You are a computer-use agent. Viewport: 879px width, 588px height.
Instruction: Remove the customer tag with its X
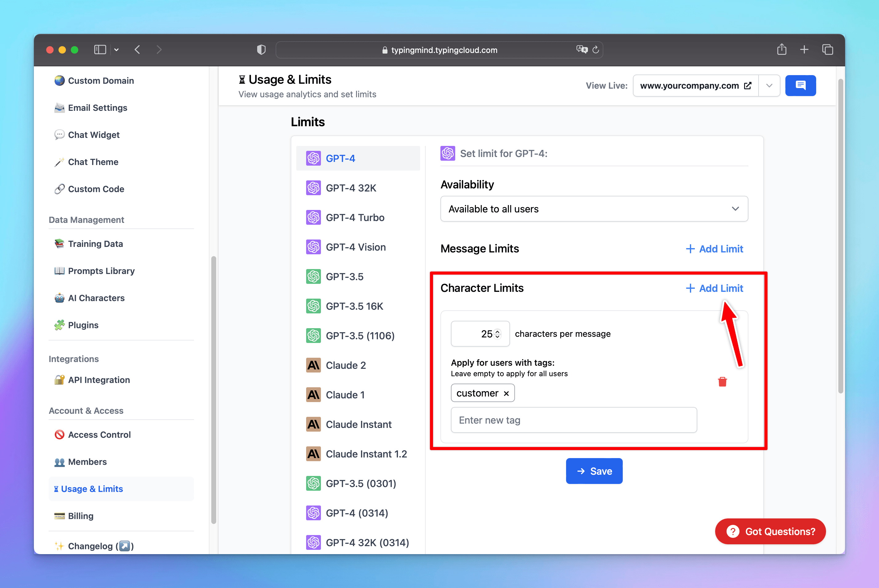coord(506,393)
